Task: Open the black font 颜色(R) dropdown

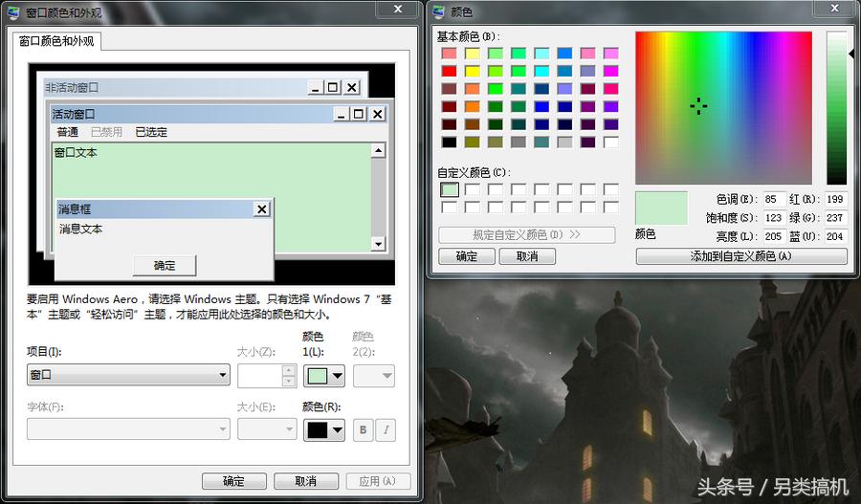Action: [x=324, y=430]
